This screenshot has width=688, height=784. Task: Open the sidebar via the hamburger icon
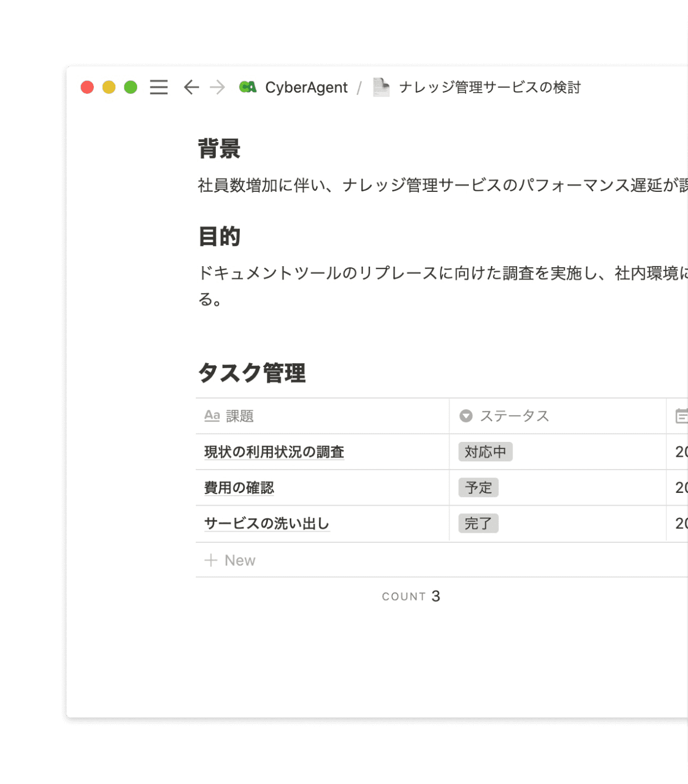pyautogui.click(x=158, y=87)
